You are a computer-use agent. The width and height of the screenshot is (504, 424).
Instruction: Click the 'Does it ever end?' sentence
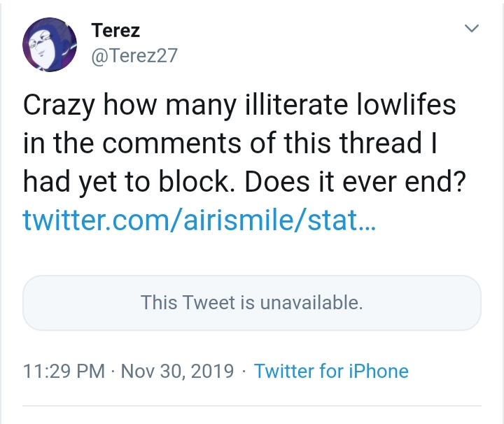coord(355,182)
